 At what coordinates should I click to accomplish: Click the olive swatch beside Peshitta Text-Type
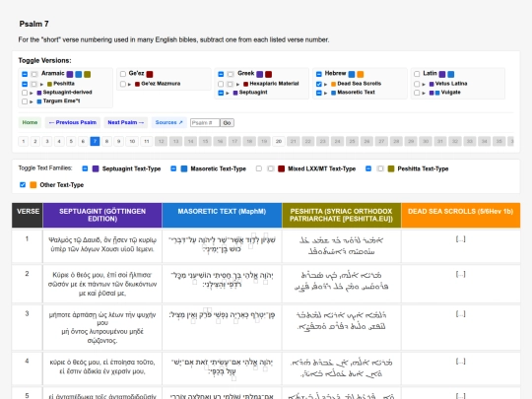coord(391,168)
